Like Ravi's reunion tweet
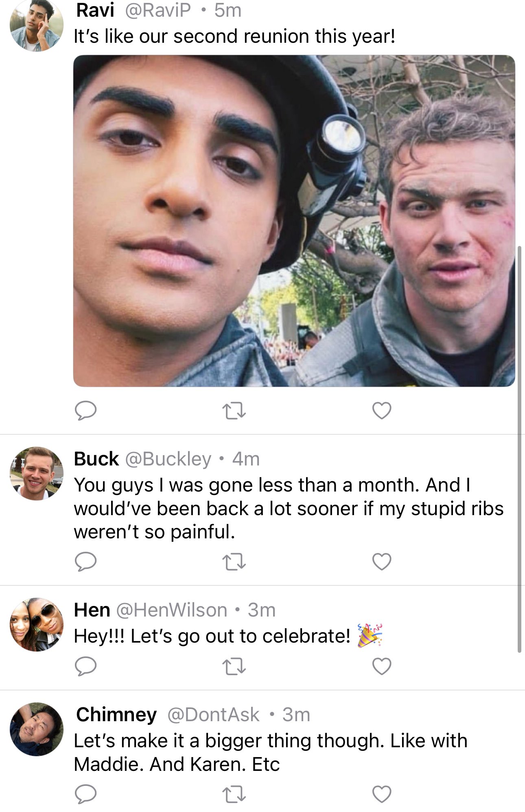Image resolution: width=525 pixels, height=812 pixels. [x=382, y=410]
